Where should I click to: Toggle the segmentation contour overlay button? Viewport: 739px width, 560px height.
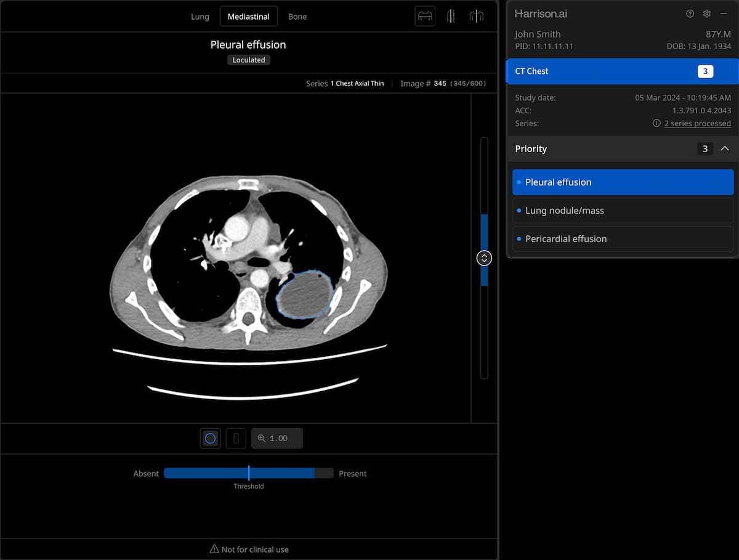tap(210, 438)
